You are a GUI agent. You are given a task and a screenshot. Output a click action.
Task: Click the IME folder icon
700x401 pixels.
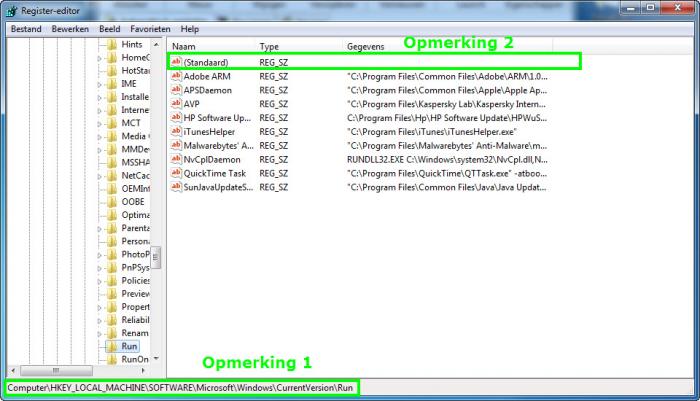112,84
